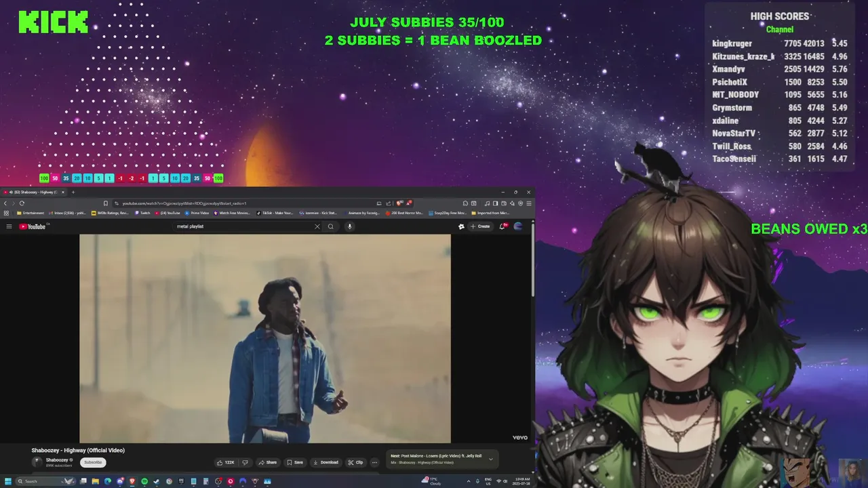Screen dimensions: 868x488
Task: Click the Shaboozey - Highway video title
Action: click(x=78, y=450)
